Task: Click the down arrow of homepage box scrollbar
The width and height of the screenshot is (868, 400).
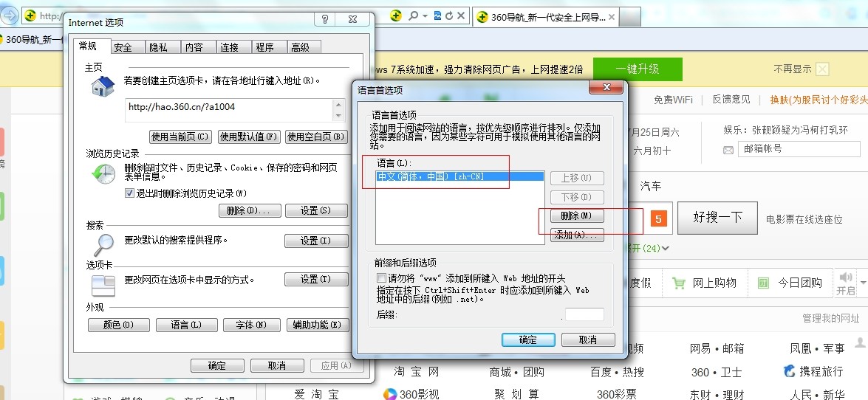Action: [x=339, y=116]
